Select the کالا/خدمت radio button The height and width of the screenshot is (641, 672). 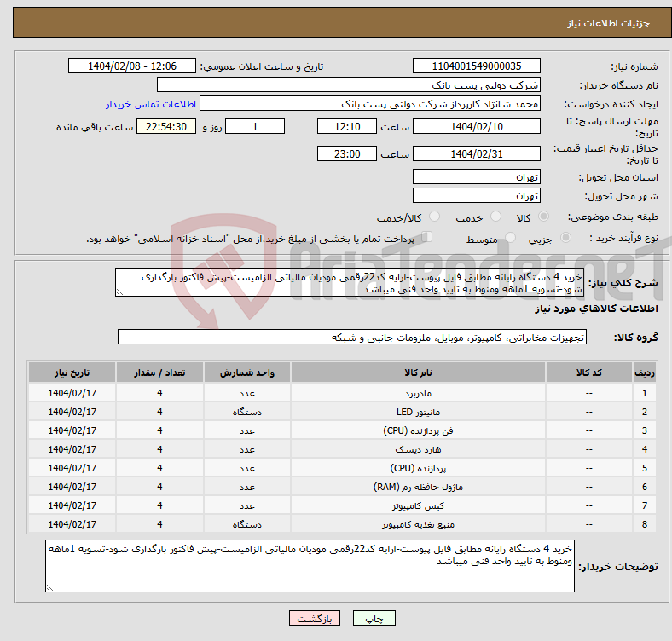(435, 217)
